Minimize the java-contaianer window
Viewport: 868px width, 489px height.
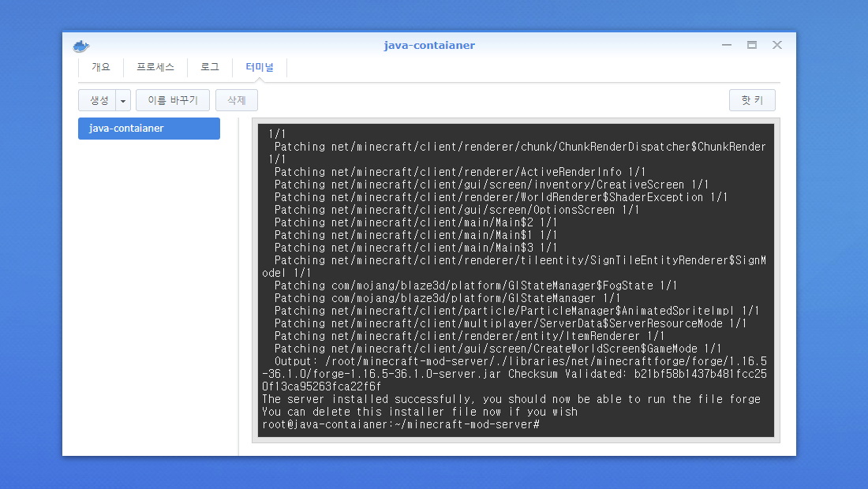726,45
